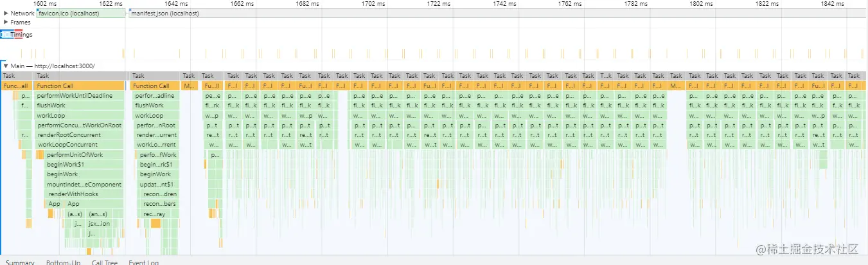The width and height of the screenshot is (868, 265).
Task: Click the perfor...nRoot flame bar
Action: pyautogui.click(x=156, y=125)
